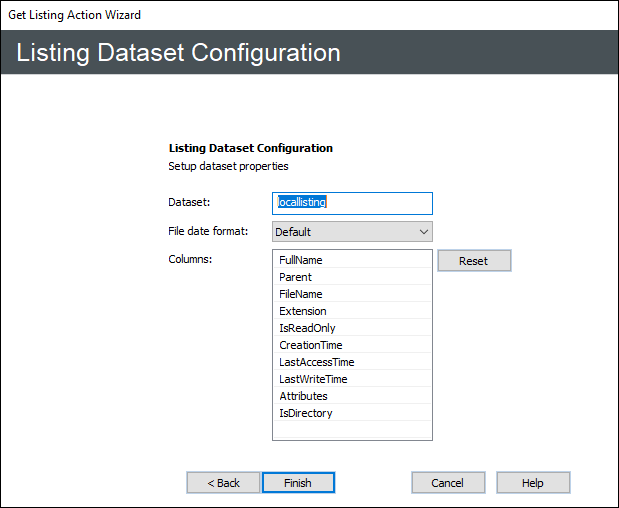Click the LastWriteTime column row
This screenshot has height=508, width=619.
coord(352,379)
